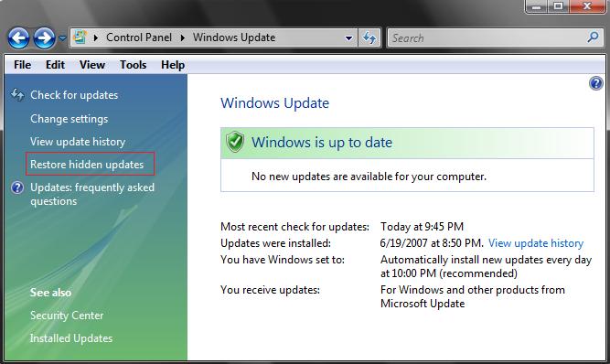Click Restore hidden updates link
The width and height of the screenshot is (610, 364).
(87, 165)
